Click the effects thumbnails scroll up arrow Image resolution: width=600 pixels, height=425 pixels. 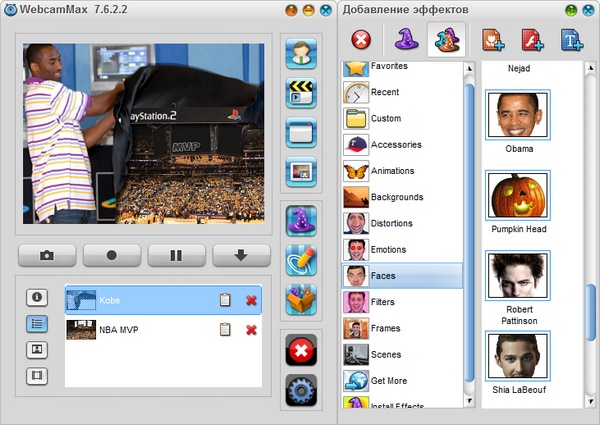pos(590,68)
